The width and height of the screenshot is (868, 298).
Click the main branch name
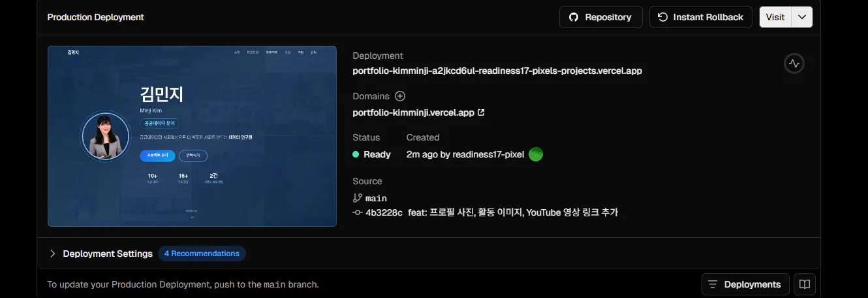coord(376,198)
